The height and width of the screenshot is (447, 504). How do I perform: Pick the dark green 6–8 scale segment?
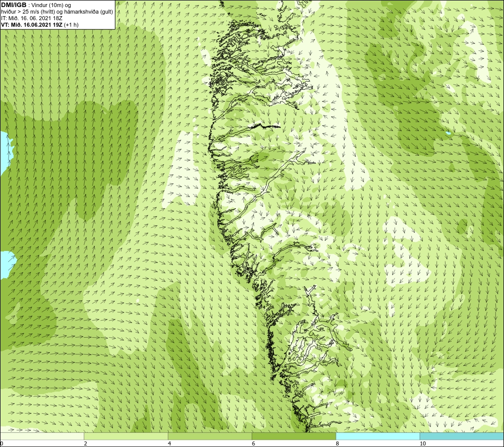pos(294,436)
